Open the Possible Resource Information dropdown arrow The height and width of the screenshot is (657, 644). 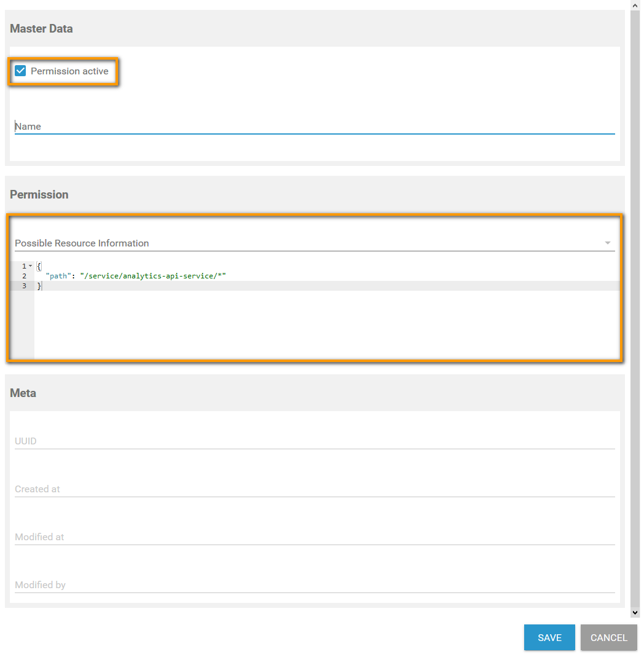point(607,243)
